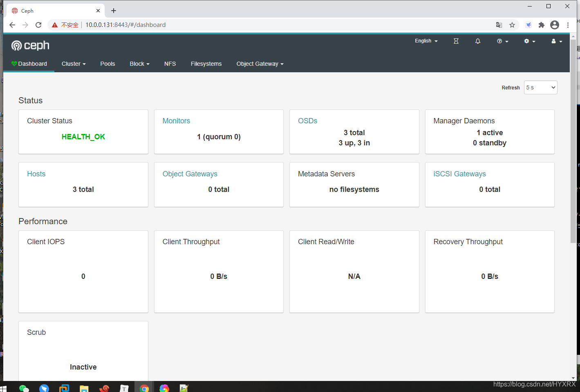Open the Chrome three-dot menu
The image size is (580, 392).
568,25
